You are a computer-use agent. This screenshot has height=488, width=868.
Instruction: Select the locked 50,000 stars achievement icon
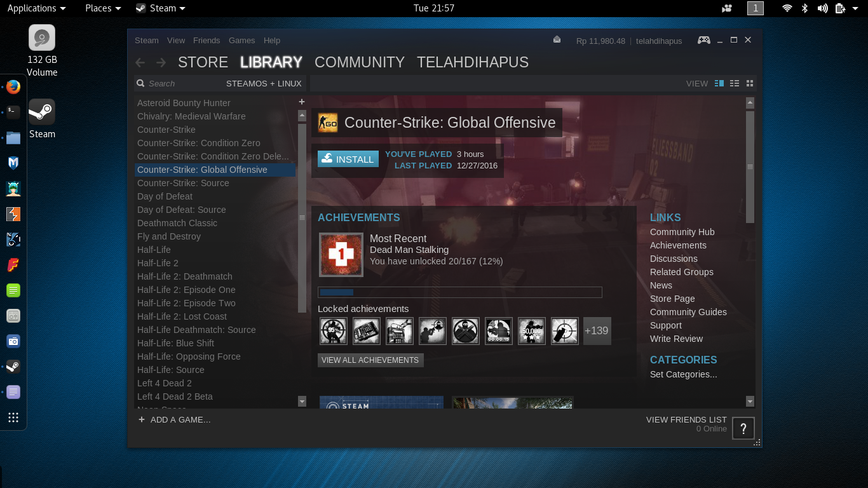click(532, 331)
